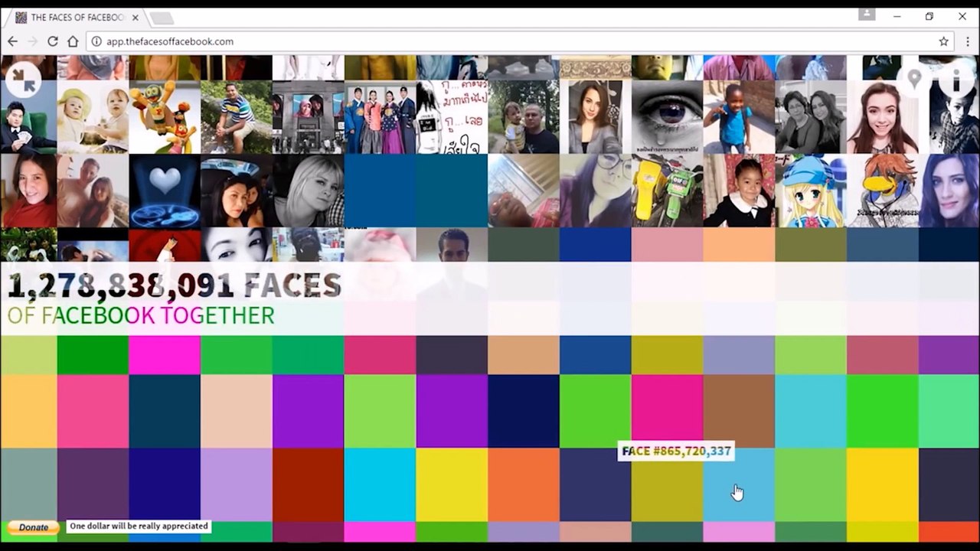Screen dimensions: 980x551
Task: Click the salmon pink tile beside the royal blue tile
Action: (667, 245)
